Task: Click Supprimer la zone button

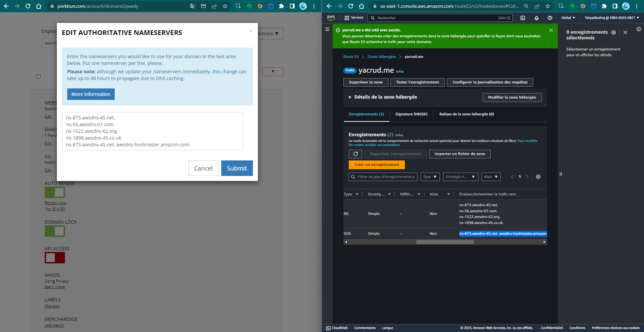Action: (x=366, y=82)
